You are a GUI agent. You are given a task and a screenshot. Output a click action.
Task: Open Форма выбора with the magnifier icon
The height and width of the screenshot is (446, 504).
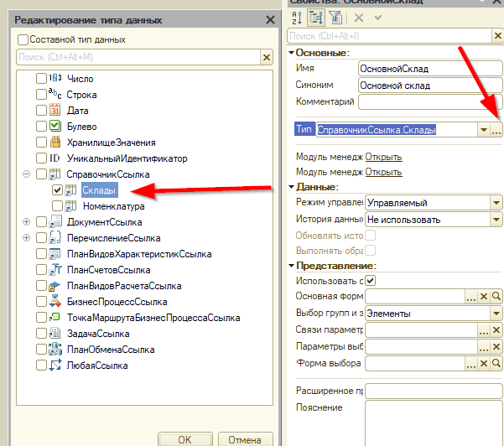[496, 363]
